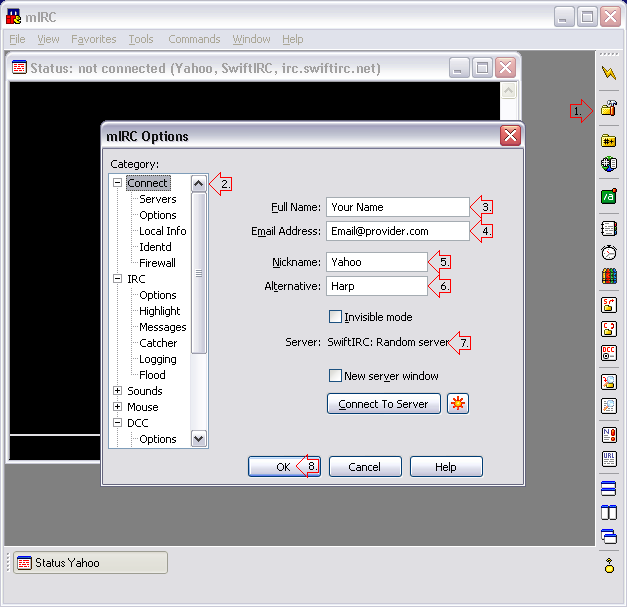Click the mIRC application logo icon
Viewport: 627px width, 607px height.
[13, 17]
